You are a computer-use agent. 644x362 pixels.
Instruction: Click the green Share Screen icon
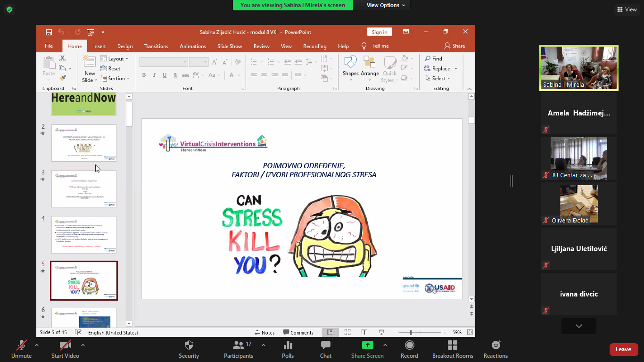click(367, 345)
